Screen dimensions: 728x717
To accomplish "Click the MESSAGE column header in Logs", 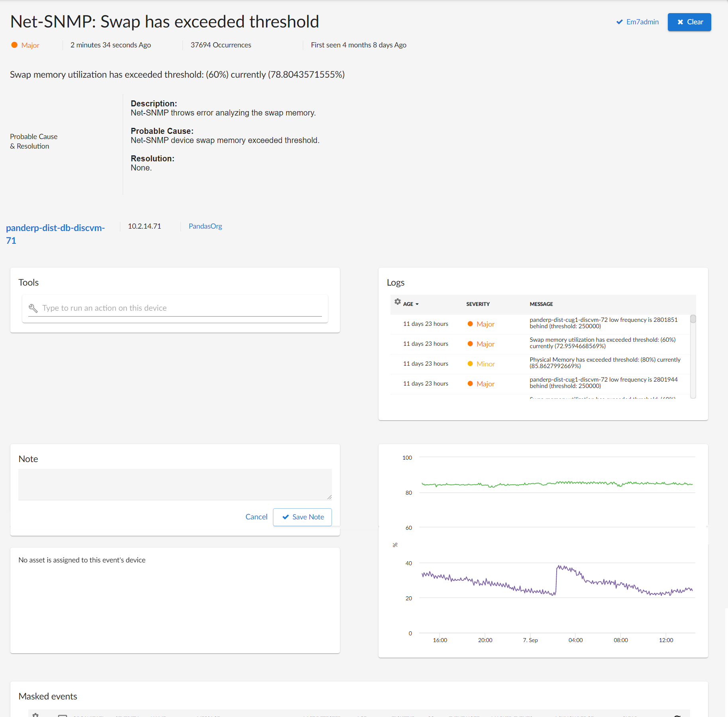I will [x=541, y=304].
